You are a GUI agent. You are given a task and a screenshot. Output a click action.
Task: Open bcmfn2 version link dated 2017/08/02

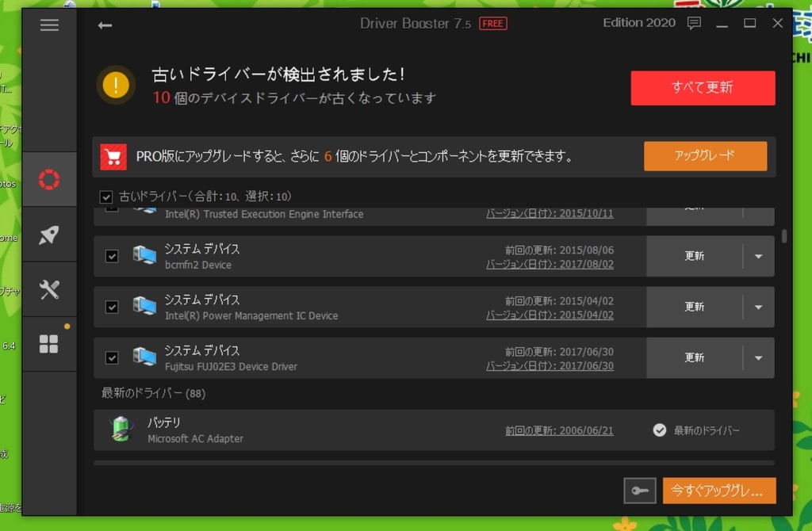coord(550,264)
